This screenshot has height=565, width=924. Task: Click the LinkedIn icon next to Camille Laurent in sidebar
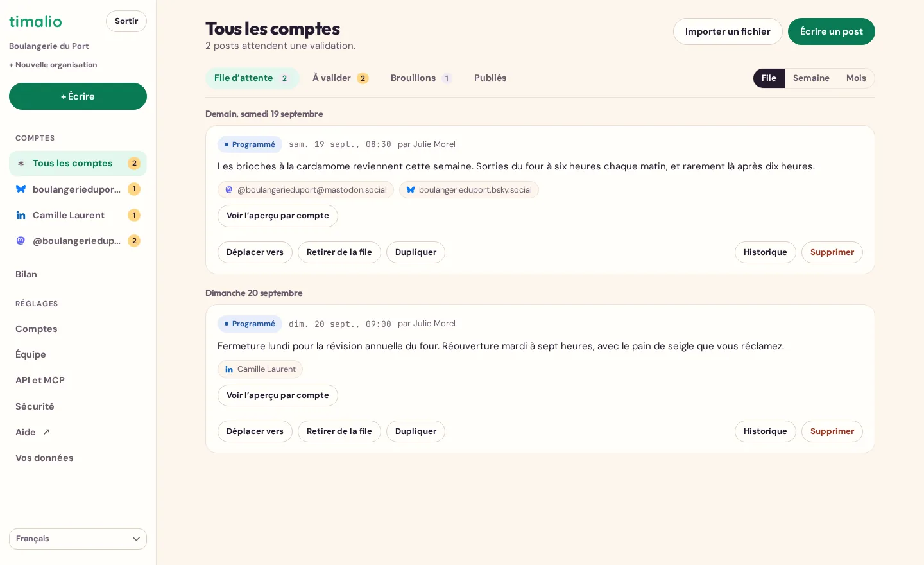[21, 215]
